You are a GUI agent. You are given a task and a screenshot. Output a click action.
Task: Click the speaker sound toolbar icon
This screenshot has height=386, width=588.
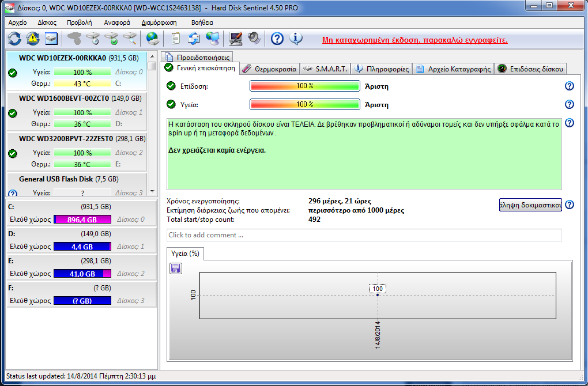[254, 38]
